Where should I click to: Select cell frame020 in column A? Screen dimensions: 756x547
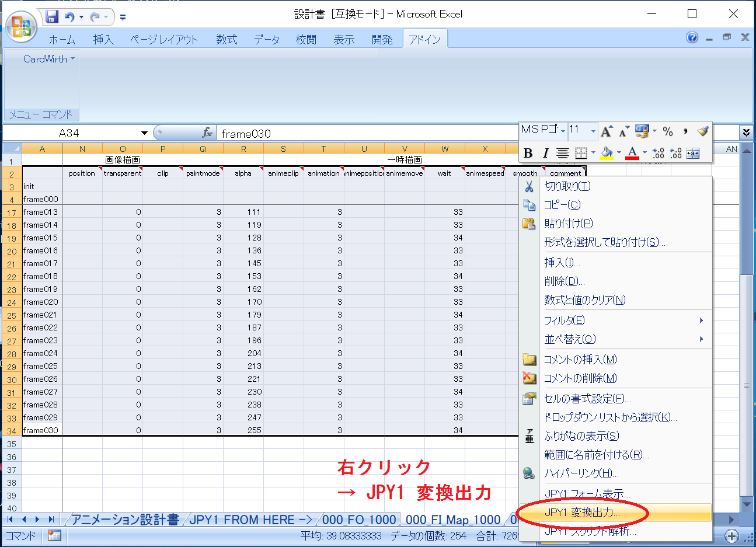pos(42,302)
